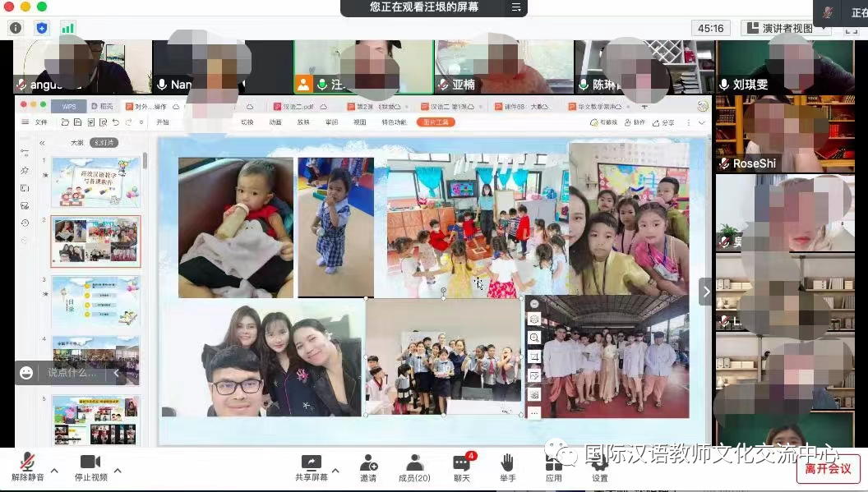Switch layout with 演讲者视图 button

786,28
